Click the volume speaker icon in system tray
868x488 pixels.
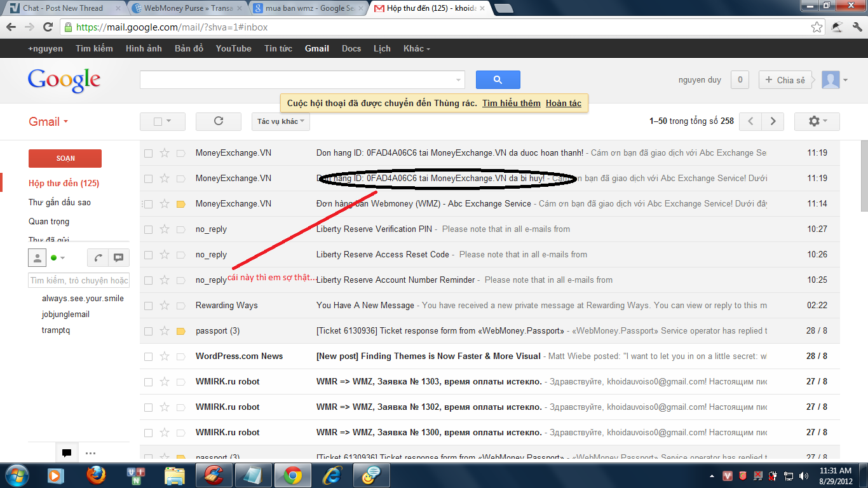tap(804, 475)
